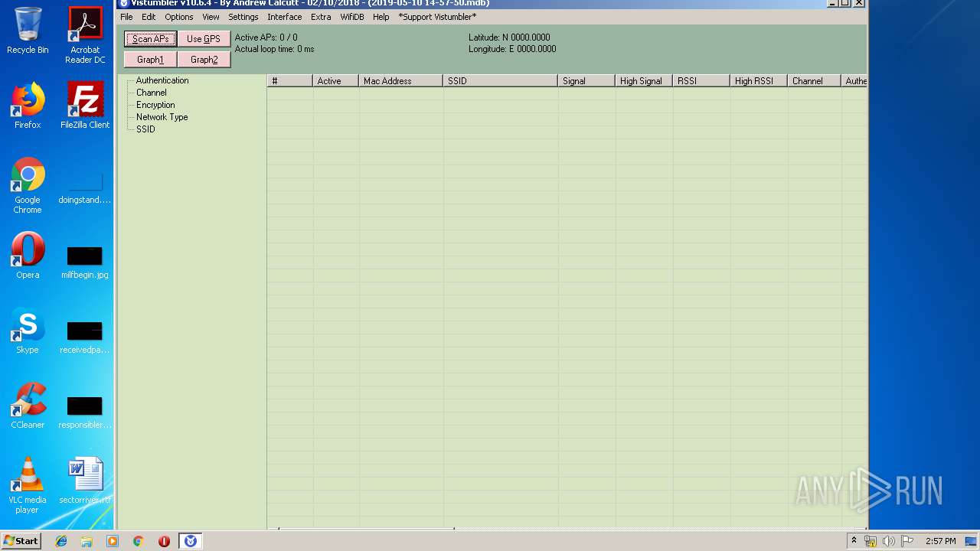980x551 pixels.
Task: Click the Scan APs button
Action: [150, 39]
